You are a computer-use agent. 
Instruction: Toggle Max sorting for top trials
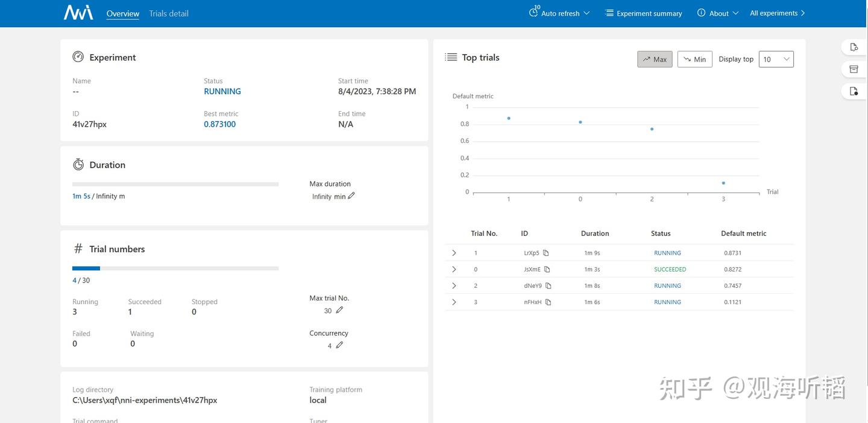(655, 59)
